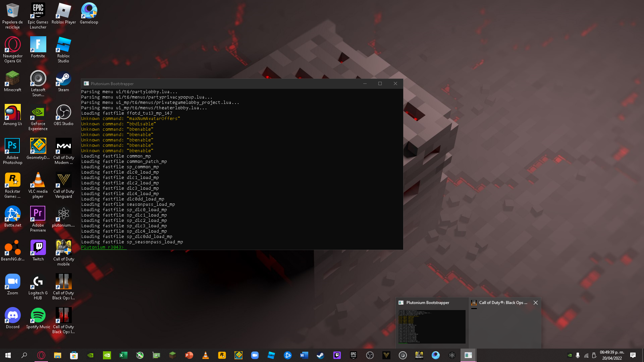This screenshot has width=644, height=362.
Task: Close Call of Duty Black Ops preview
Action: click(536, 303)
